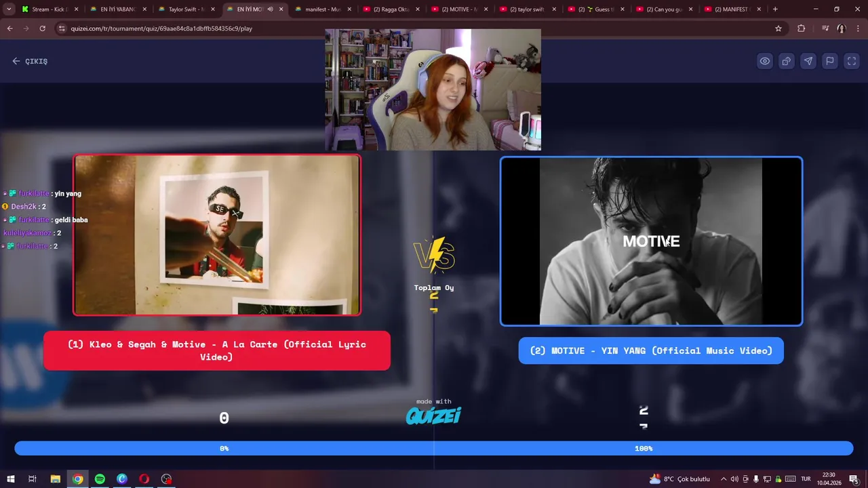This screenshot has width=868, height=488.
Task: Open Opera from the taskbar
Action: point(144,479)
